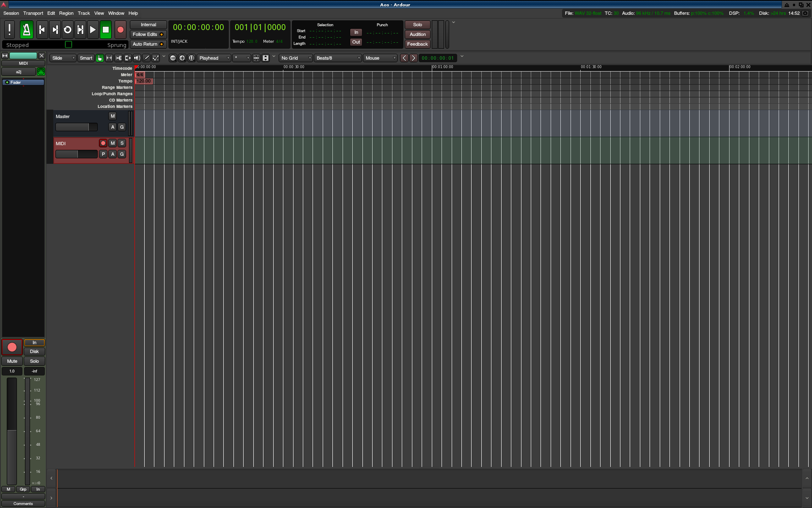Open the Region menu
Viewport: 812px width, 508px height.
click(66, 13)
